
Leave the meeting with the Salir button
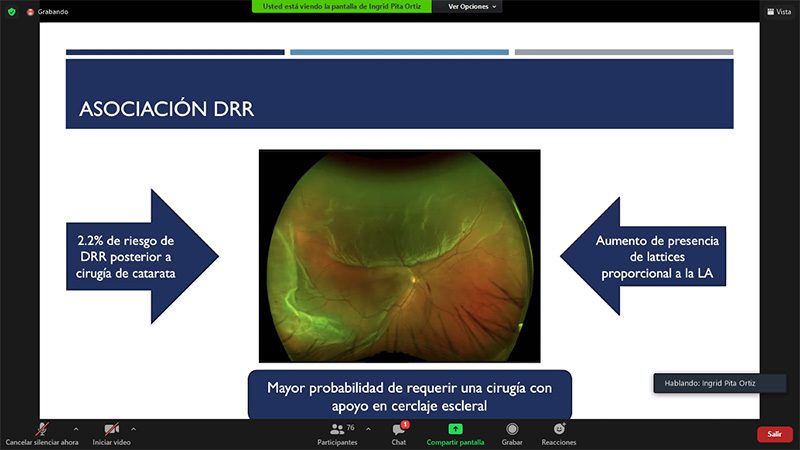[774, 434]
